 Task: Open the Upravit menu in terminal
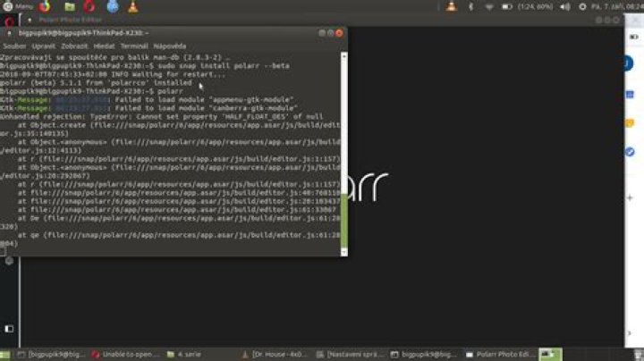tap(43, 46)
